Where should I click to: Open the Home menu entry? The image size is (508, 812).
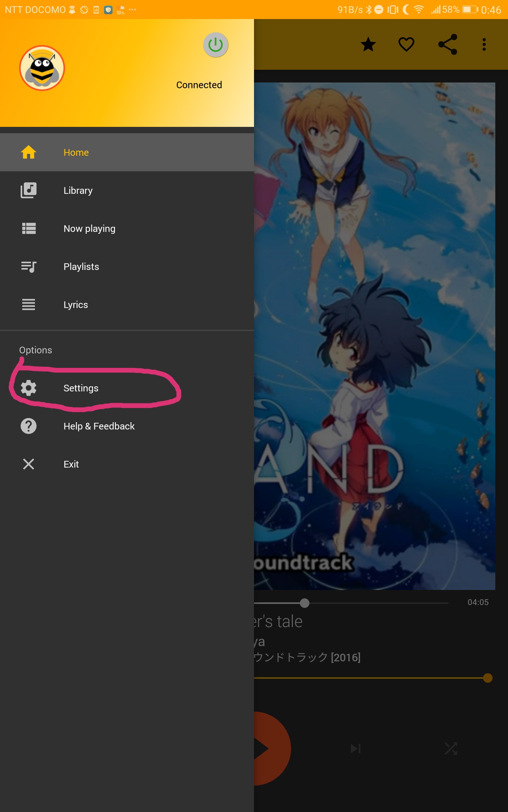coord(127,152)
